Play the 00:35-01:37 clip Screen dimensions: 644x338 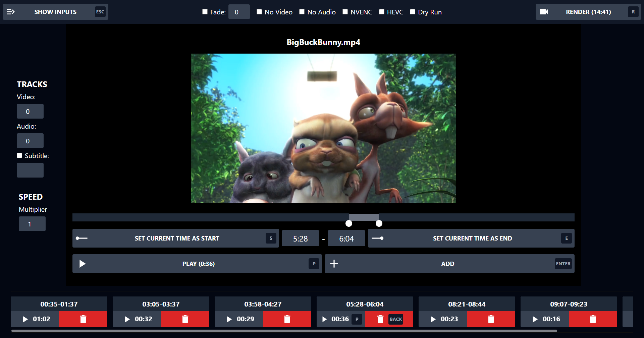(35, 319)
